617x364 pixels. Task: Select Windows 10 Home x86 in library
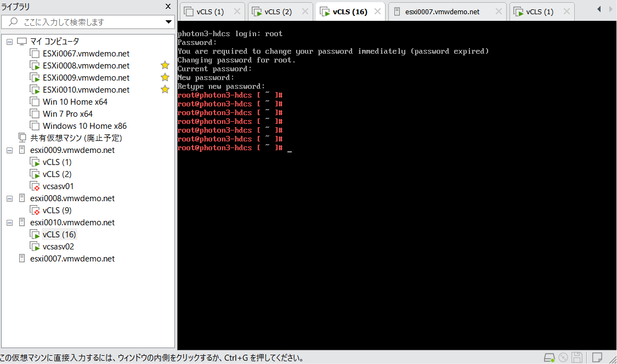click(84, 126)
